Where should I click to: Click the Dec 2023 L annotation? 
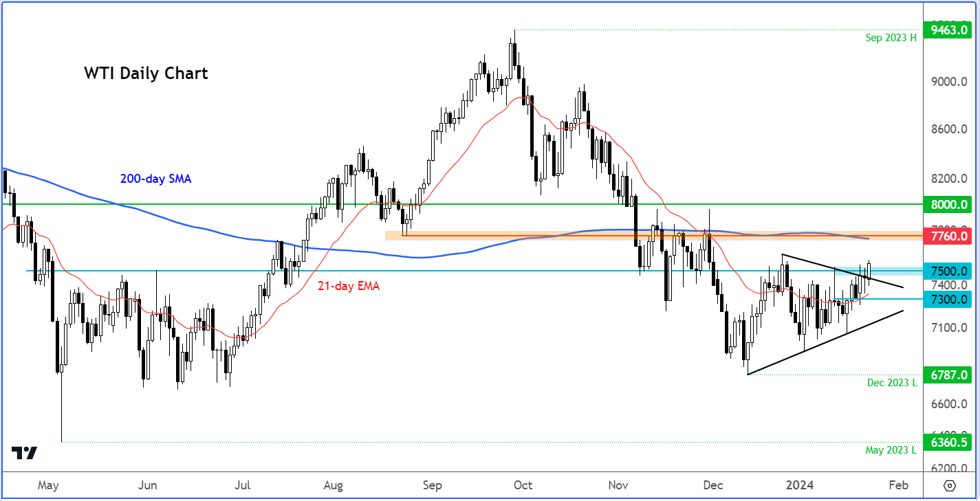(892, 383)
